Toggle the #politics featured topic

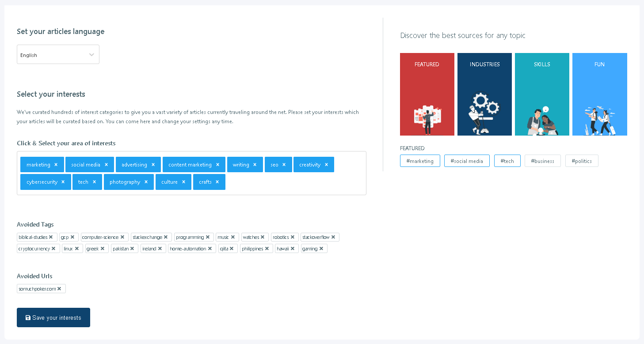tap(582, 161)
